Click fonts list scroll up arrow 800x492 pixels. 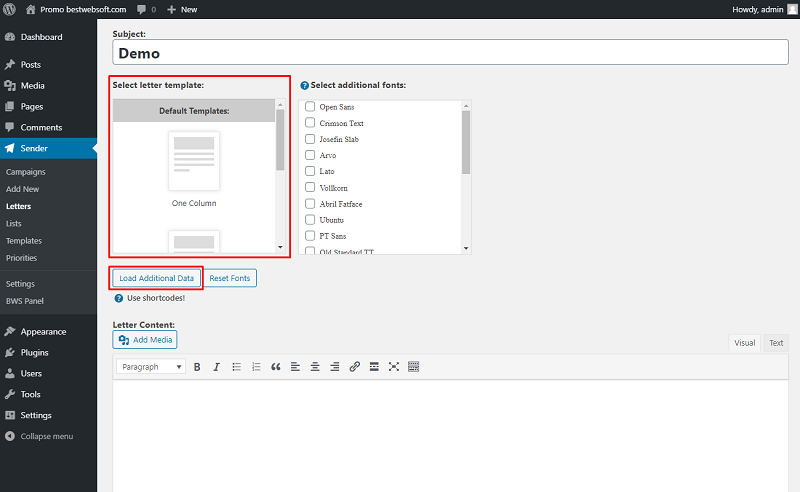click(x=466, y=106)
